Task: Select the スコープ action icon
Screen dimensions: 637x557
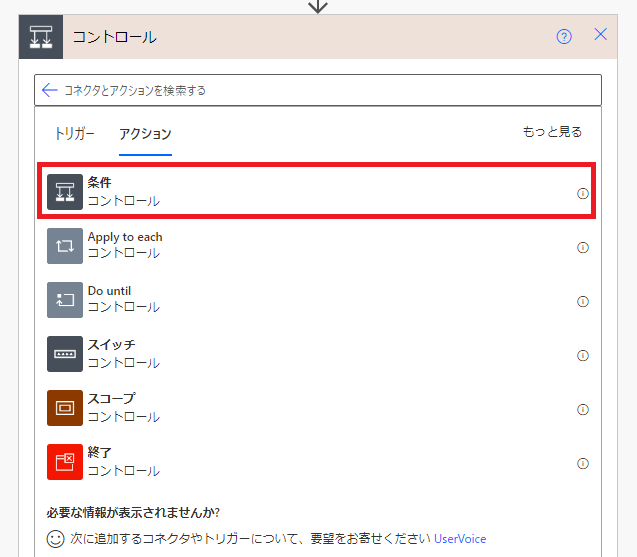Action: 65,408
